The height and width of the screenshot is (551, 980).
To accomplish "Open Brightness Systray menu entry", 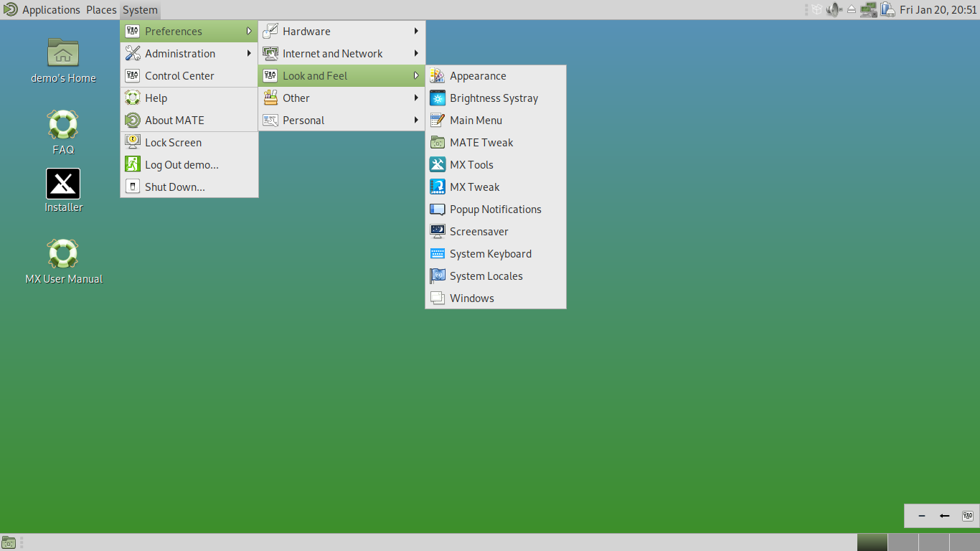I will pos(494,98).
